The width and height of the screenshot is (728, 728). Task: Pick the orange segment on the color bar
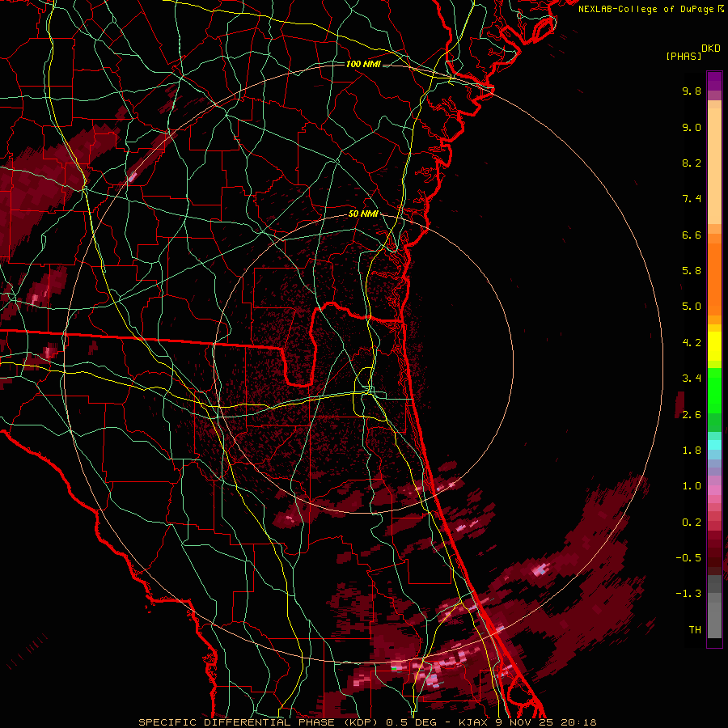click(x=714, y=279)
